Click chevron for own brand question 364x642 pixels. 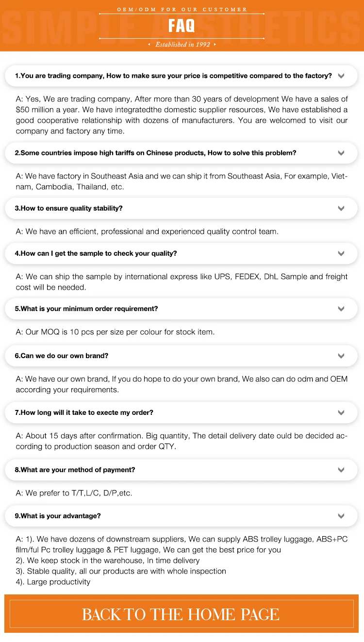tap(341, 356)
